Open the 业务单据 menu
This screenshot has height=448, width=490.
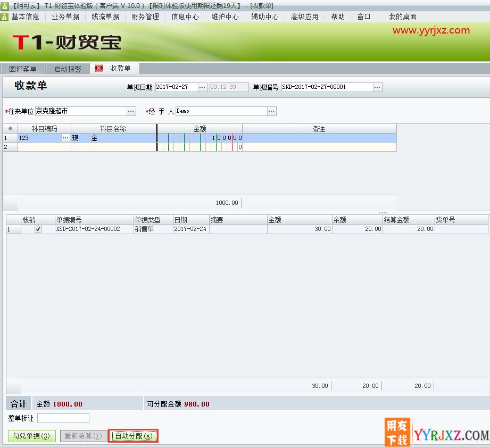coord(65,16)
